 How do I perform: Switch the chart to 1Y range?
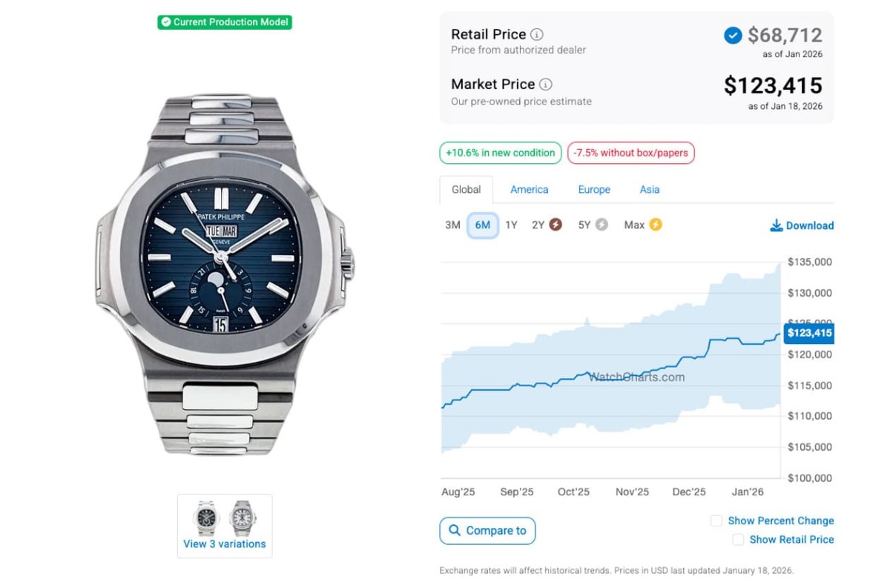point(511,225)
